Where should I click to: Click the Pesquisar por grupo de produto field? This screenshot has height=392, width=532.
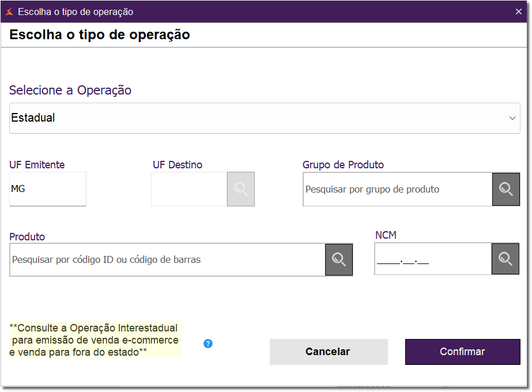click(x=397, y=189)
